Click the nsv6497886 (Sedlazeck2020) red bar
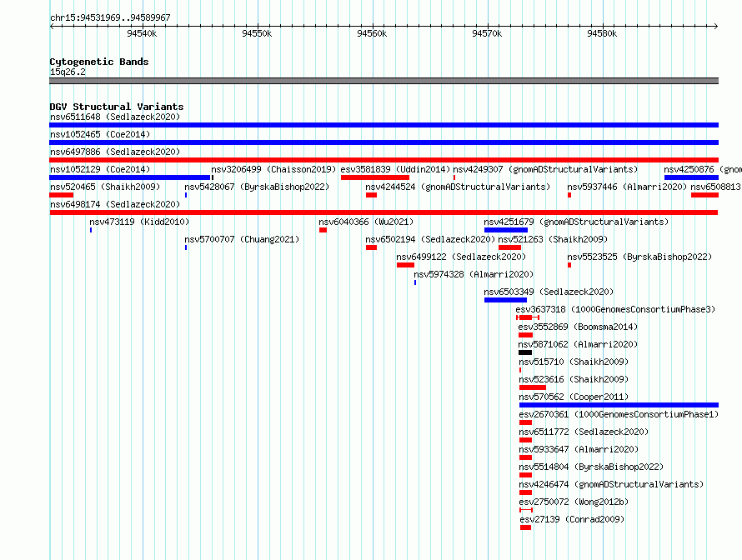 [384, 160]
